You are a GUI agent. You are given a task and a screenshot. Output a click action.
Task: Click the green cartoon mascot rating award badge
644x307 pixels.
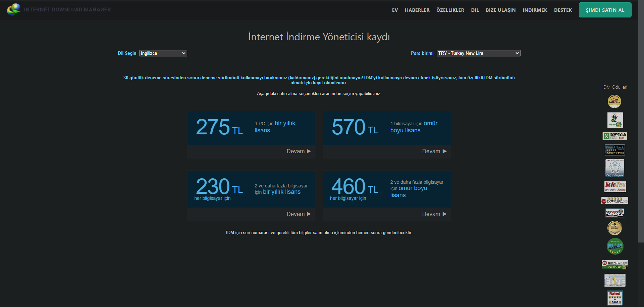pos(615,120)
